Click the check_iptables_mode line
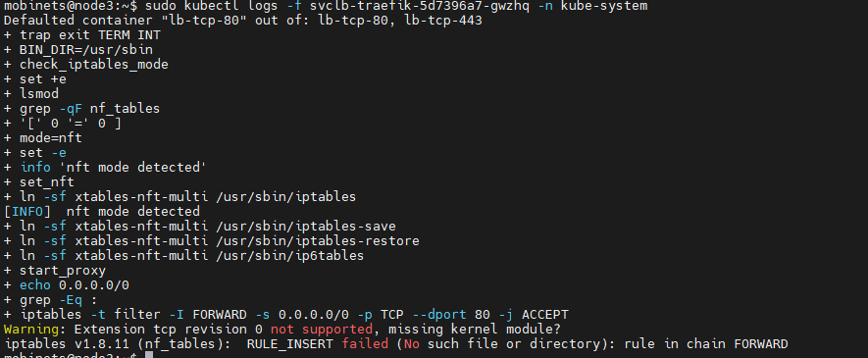This screenshot has height=358, width=868. 85,64
